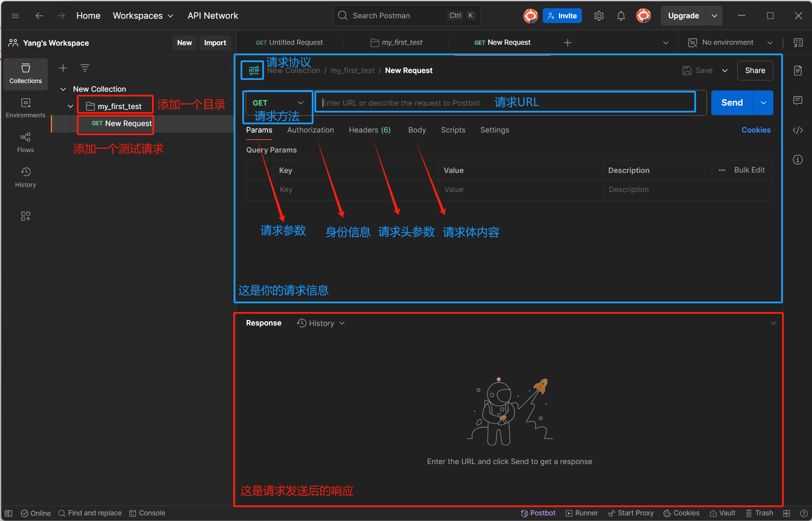This screenshot has width=812, height=521.
Task: Open the comments icon in right sidebar
Action: pyautogui.click(x=798, y=100)
